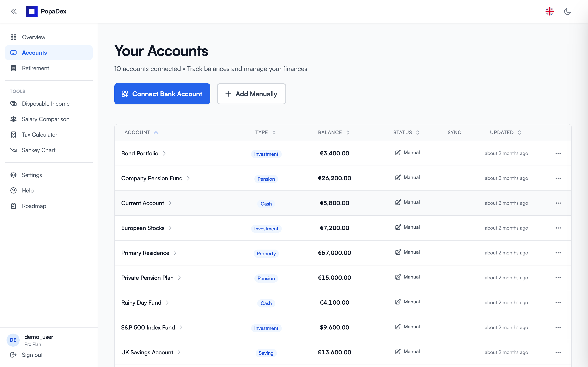Click the Add Manually button
This screenshot has width=588, height=367.
(x=251, y=94)
